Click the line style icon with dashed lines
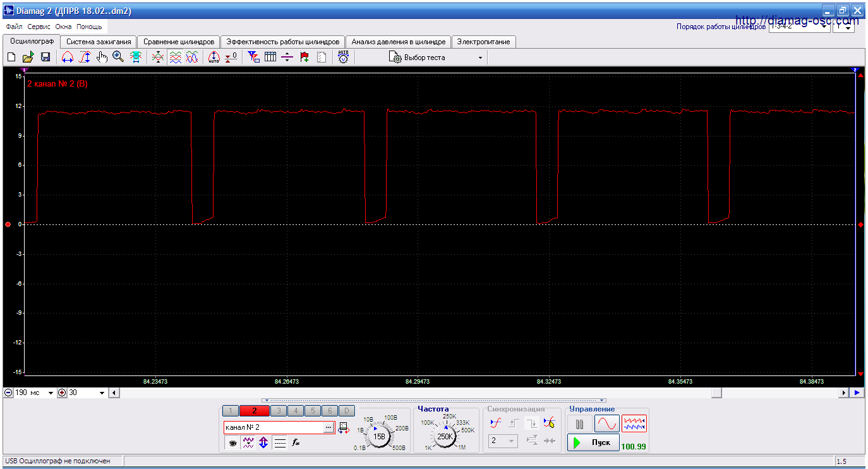Viewport: 868px width, 469px height. click(x=280, y=443)
